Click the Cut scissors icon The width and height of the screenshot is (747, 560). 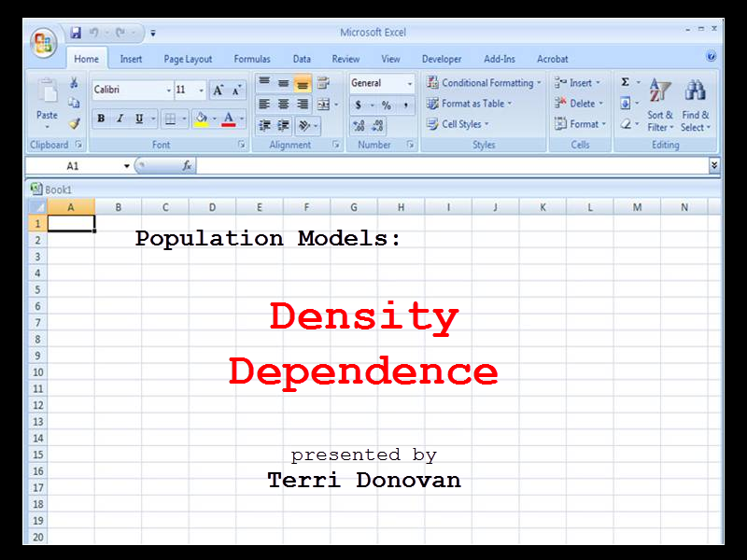tap(74, 83)
